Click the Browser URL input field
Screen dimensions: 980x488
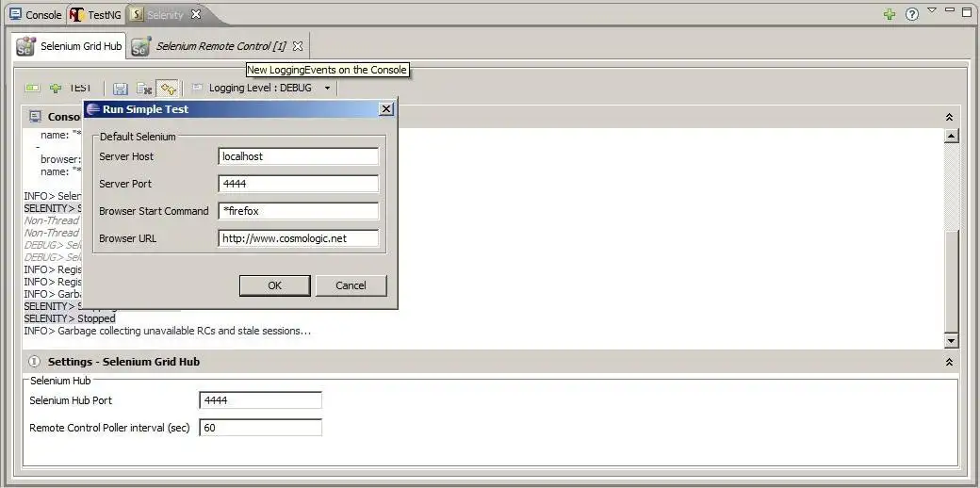click(x=298, y=238)
